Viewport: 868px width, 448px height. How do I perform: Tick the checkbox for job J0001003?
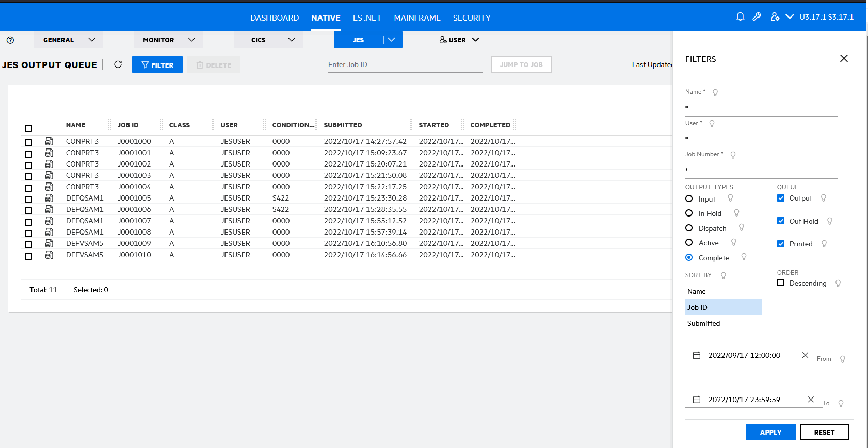[x=28, y=176]
